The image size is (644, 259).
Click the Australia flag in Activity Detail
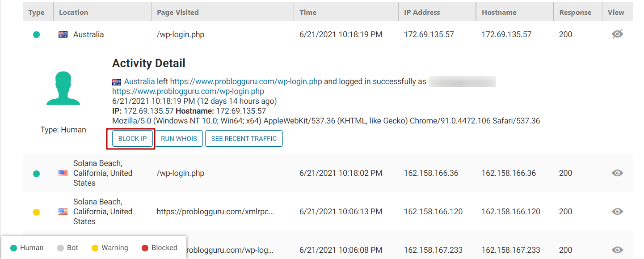[x=117, y=82]
